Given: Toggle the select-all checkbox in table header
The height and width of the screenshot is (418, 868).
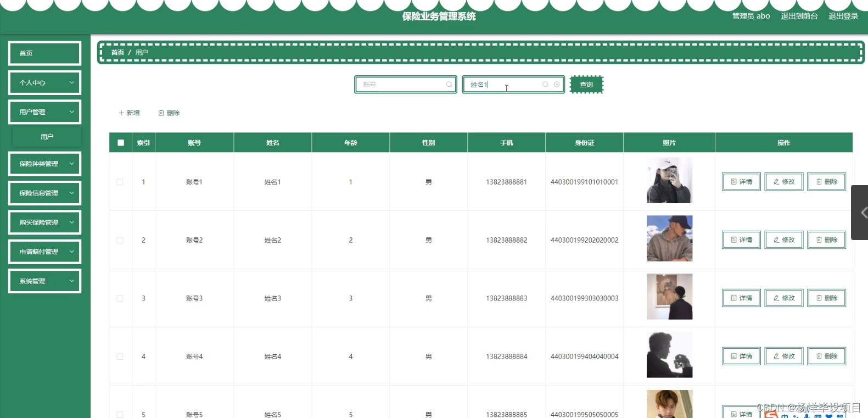Looking at the screenshot, I should point(121,143).
